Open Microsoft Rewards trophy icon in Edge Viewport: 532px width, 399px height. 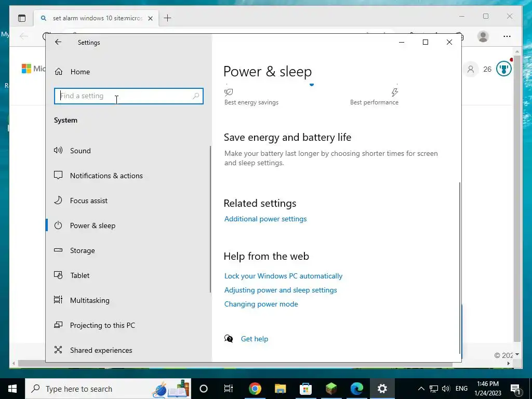(x=504, y=69)
